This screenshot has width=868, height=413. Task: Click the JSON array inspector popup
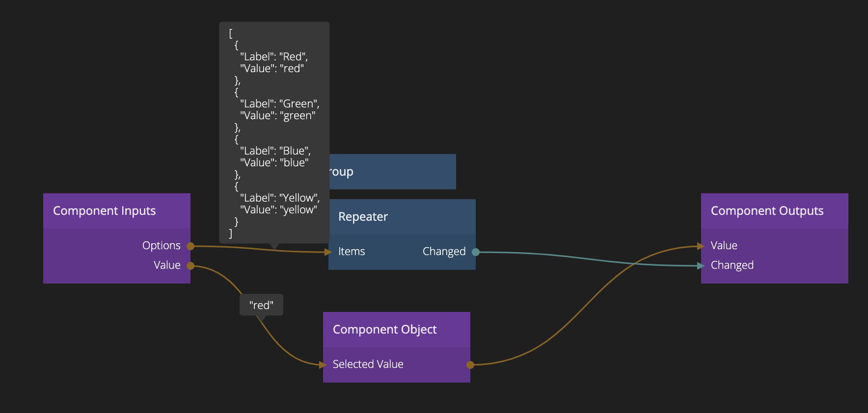tap(274, 132)
